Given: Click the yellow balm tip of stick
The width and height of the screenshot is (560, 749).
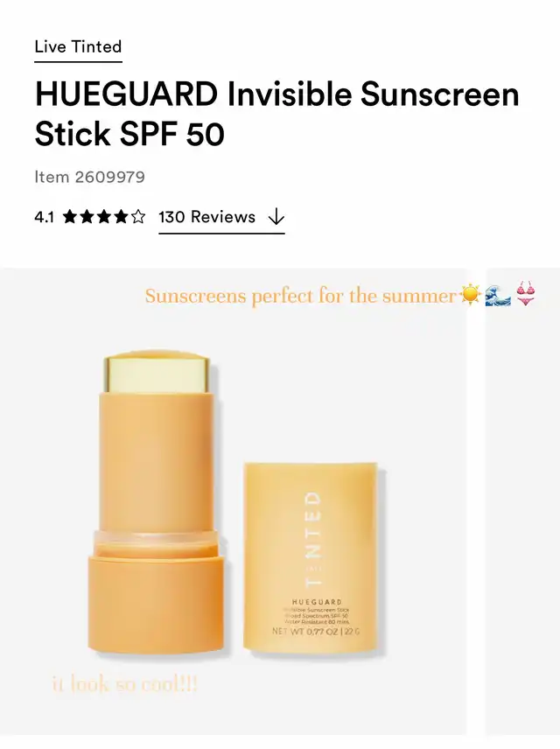Looking at the screenshot, I should point(157,373).
